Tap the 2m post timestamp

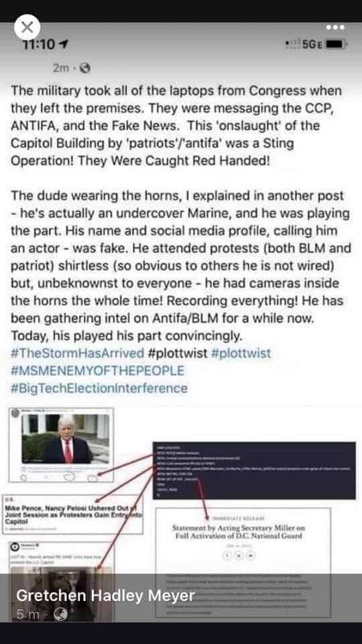click(61, 68)
